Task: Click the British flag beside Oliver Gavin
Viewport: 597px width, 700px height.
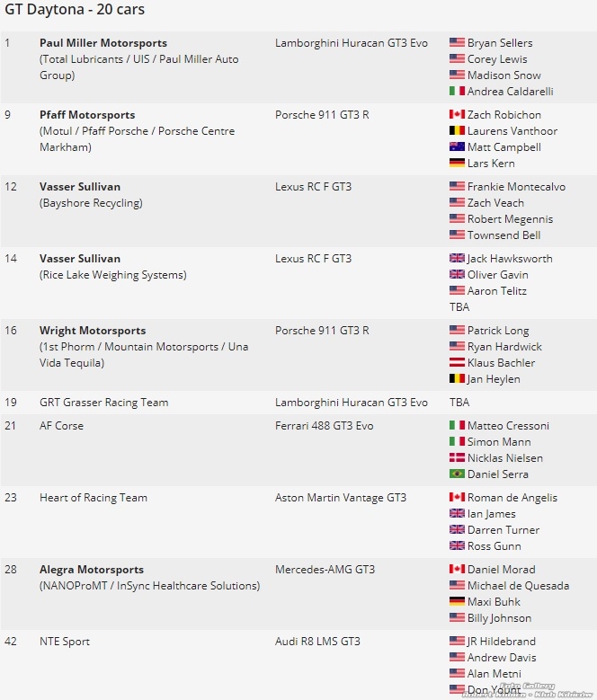Action: coord(457,275)
